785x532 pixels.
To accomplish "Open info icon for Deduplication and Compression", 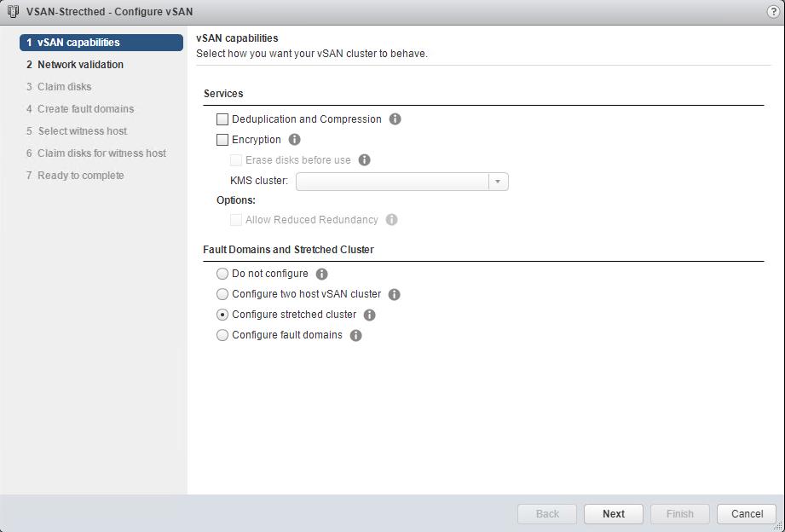I will click(395, 119).
